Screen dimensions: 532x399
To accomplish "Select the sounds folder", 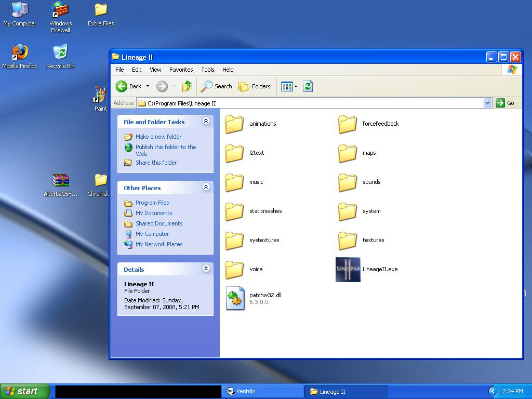I will click(360, 182).
